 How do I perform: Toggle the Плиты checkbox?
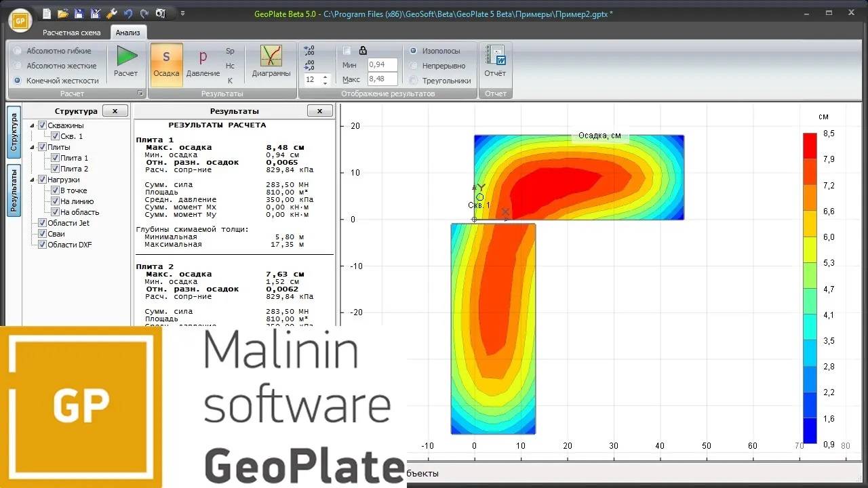coord(42,147)
